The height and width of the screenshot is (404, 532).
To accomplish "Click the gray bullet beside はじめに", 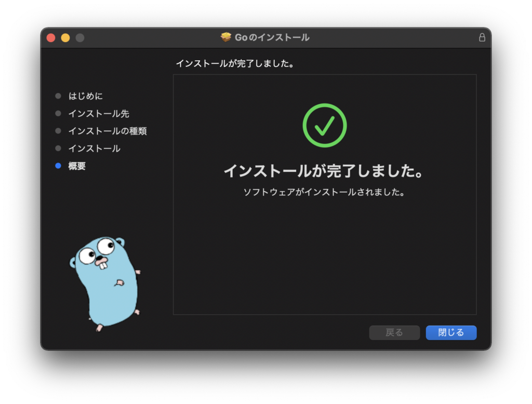I will coord(58,96).
